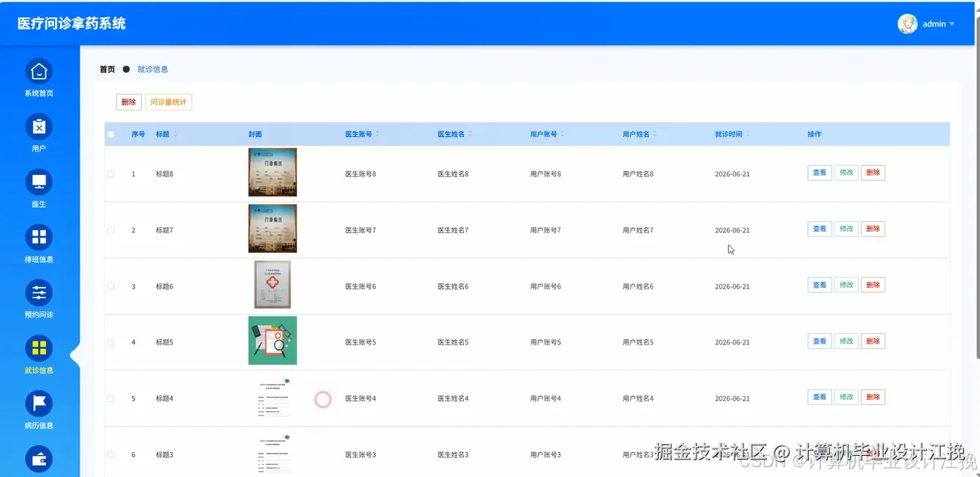Image resolution: width=980 pixels, height=477 pixels.
Task: Open 预约问诊 from the sidebar icon
Action: pos(39,293)
